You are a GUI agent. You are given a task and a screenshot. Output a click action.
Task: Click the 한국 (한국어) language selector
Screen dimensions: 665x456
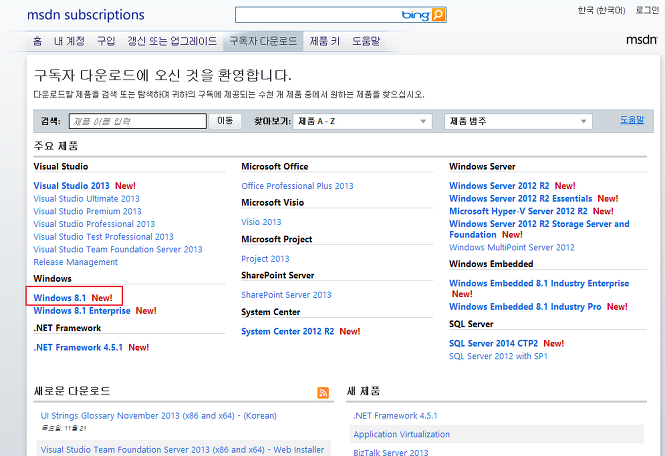(x=601, y=10)
